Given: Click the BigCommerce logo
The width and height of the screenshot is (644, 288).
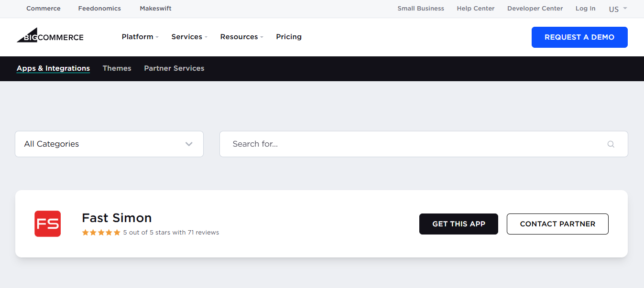Looking at the screenshot, I should point(50,36).
